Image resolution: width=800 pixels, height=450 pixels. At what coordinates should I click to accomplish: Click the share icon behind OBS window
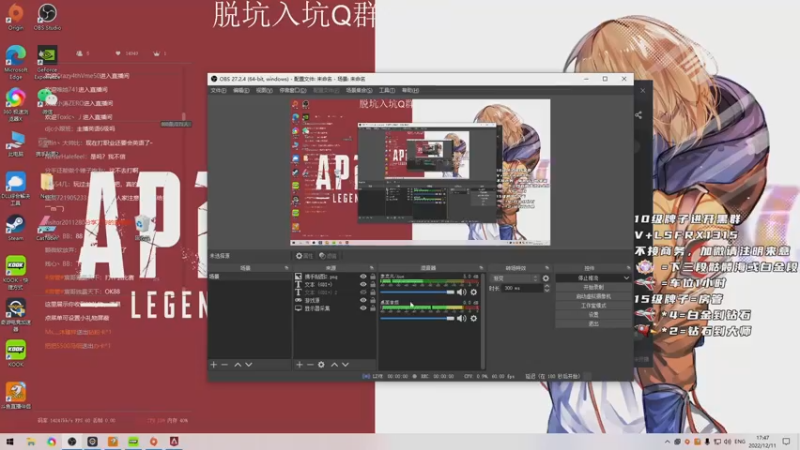pos(639,115)
